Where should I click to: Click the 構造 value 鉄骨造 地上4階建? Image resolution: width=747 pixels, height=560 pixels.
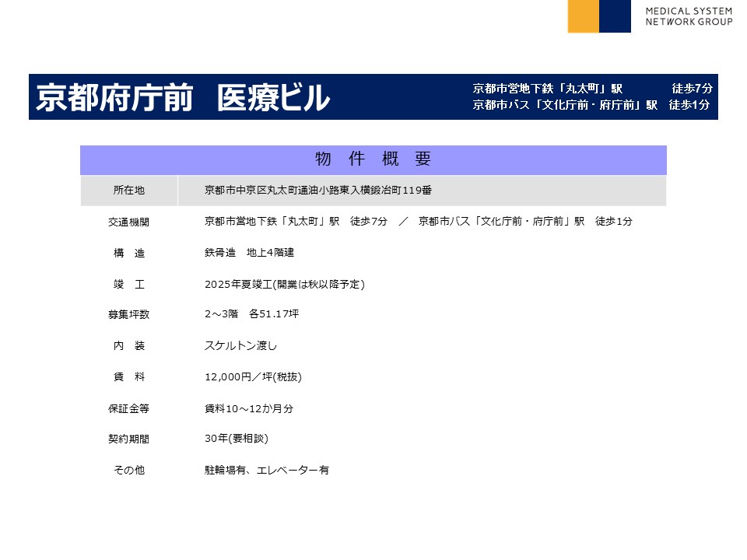[x=249, y=253]
